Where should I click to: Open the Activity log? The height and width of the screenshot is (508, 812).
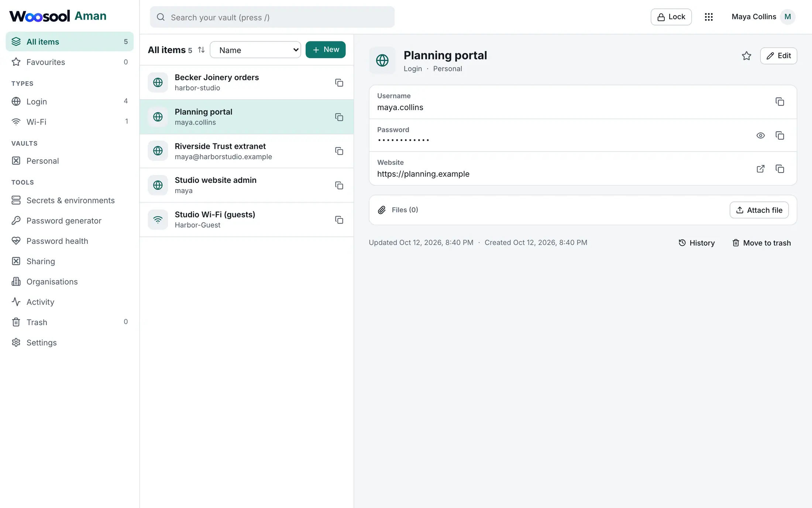click(x=70, y=302)
